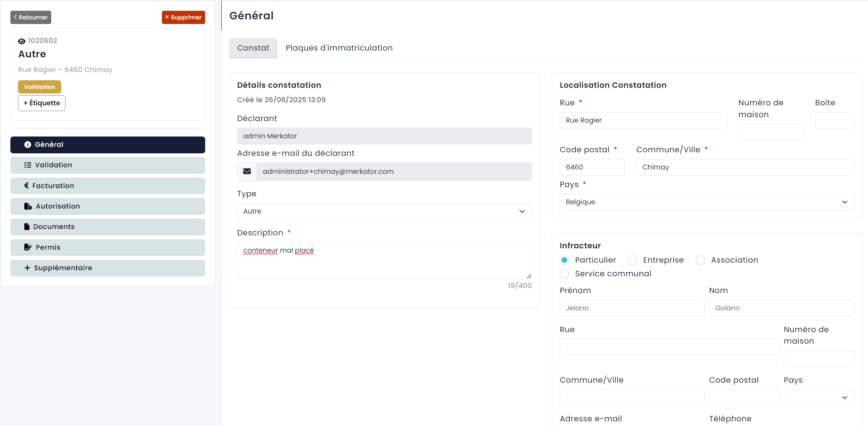Select the Association radio option
The width and height of the screenshot is (868, 426).
pos(700,260)
